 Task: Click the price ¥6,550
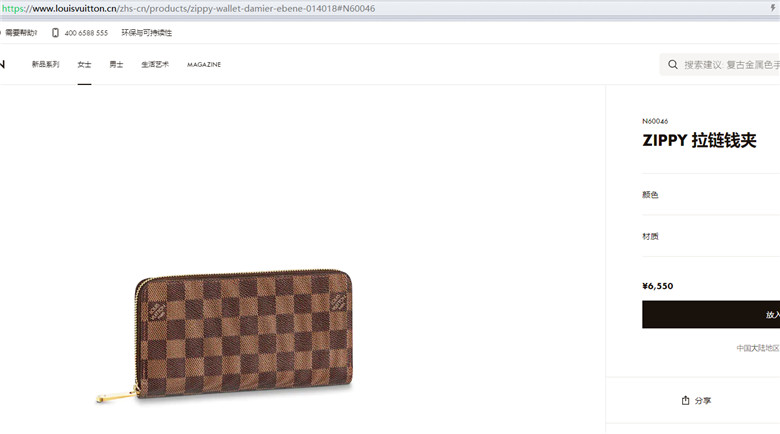658,286
